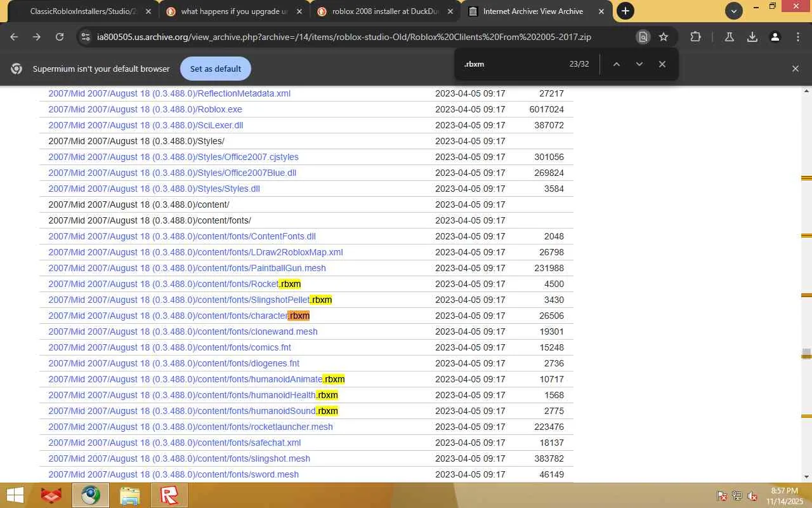The width and height of the screenshot is (812, 508).
Task: Click the Action Center flag tray icon
Action: [722, 496]
